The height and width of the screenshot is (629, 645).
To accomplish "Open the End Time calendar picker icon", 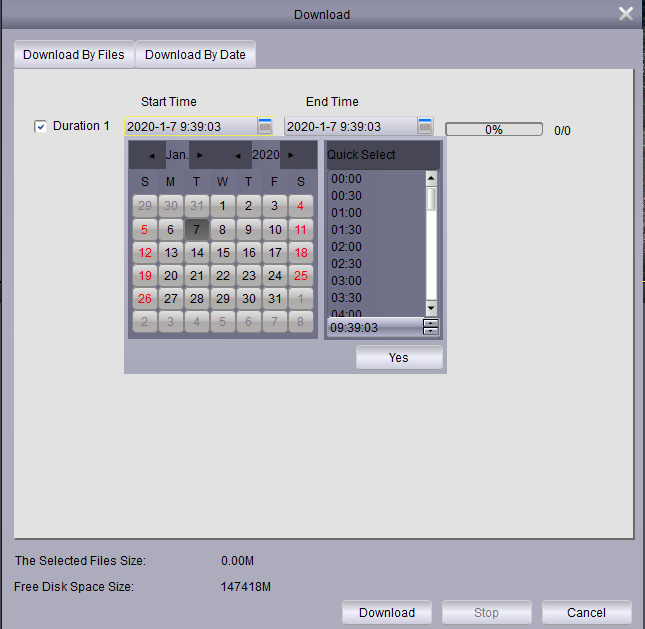I will (425, 126).
